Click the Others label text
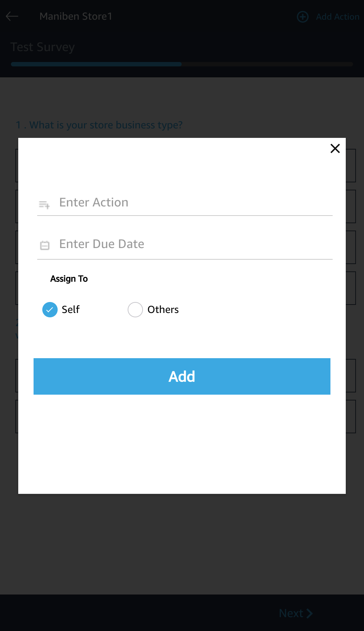364x631 pixels. coord(163,310)
